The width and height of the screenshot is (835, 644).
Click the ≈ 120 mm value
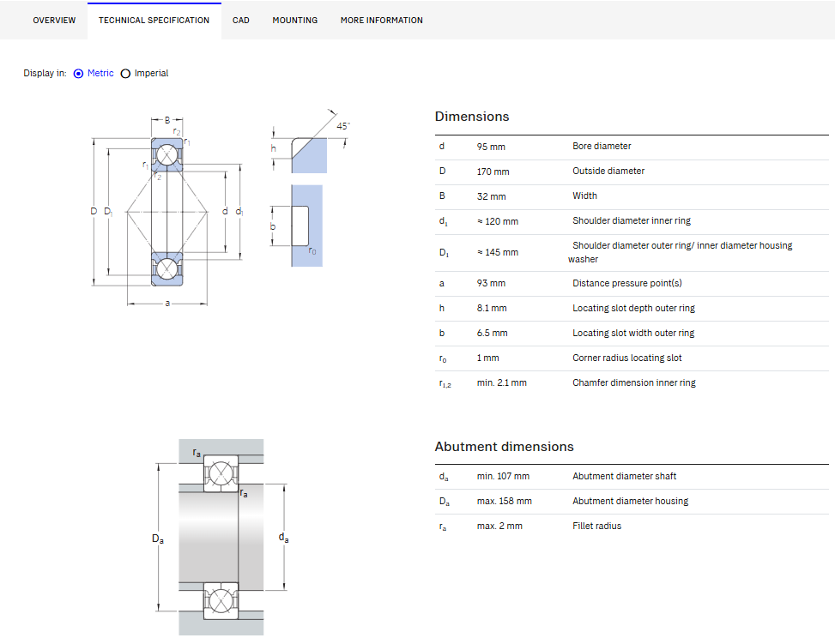[498, 221]
